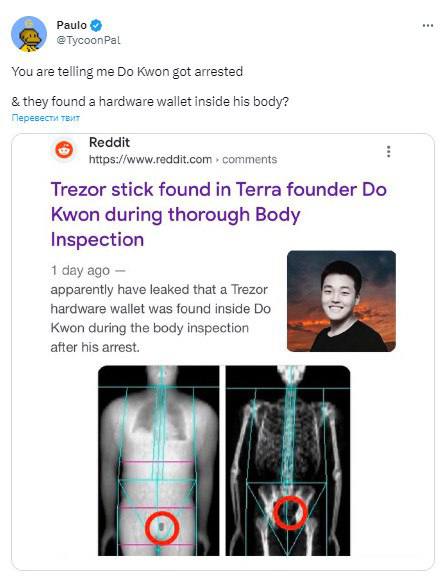This screenshot has height=582, width=447.
Task: Open the Trezor stick found headline link
Action: pyautogui.click(x=219, y=215)
